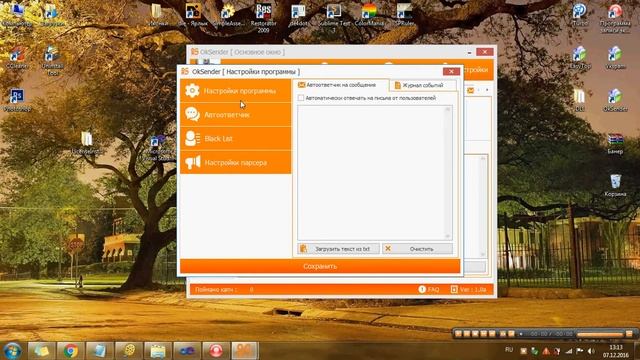This screenshot has width=640, height=360.
Task: Open the Black List section
Action: point(236,139)
